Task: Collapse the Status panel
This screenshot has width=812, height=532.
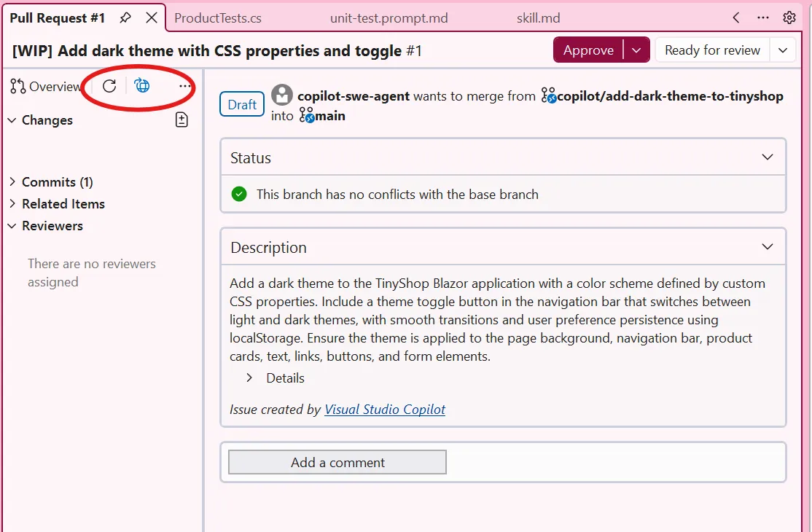Action: coord(768,157)
